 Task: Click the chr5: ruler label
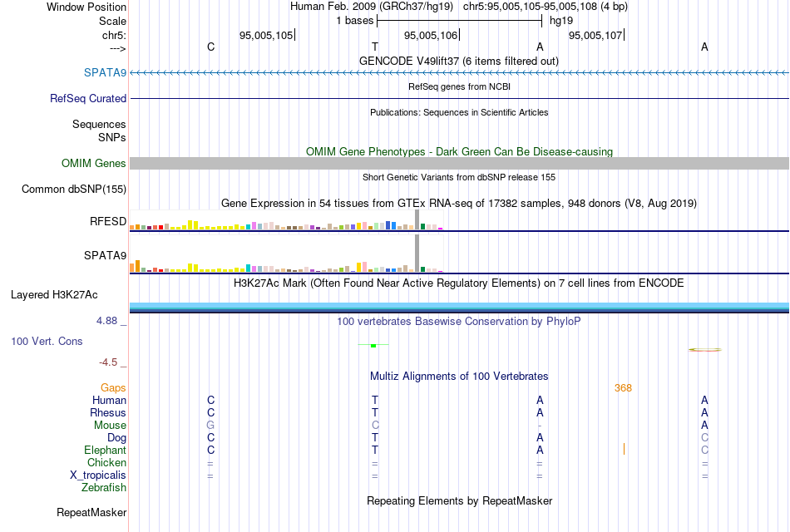pyautogui.click(x=114, y=35)
